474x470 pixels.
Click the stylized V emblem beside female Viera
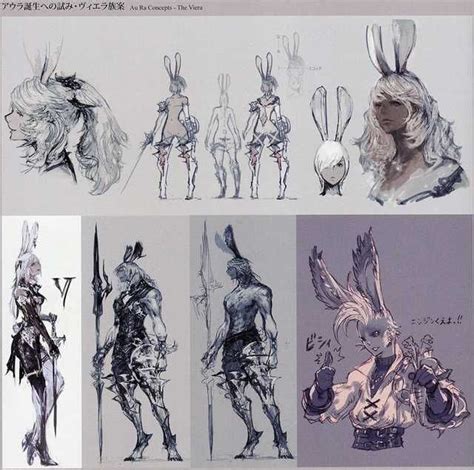point(65,292)
